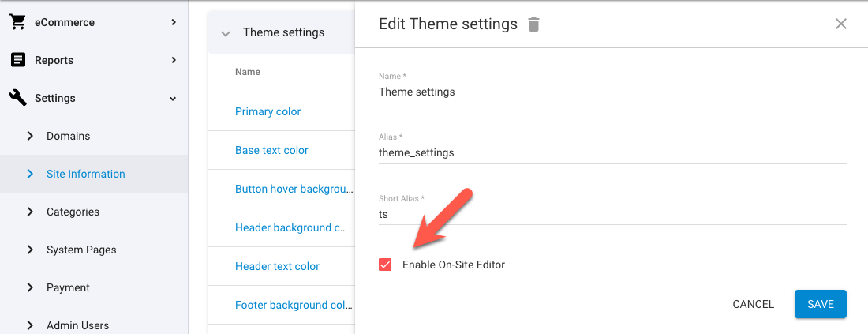Expand the Reports submenu arrow
This screenshot has width=868, height=334.
point(174,60)
